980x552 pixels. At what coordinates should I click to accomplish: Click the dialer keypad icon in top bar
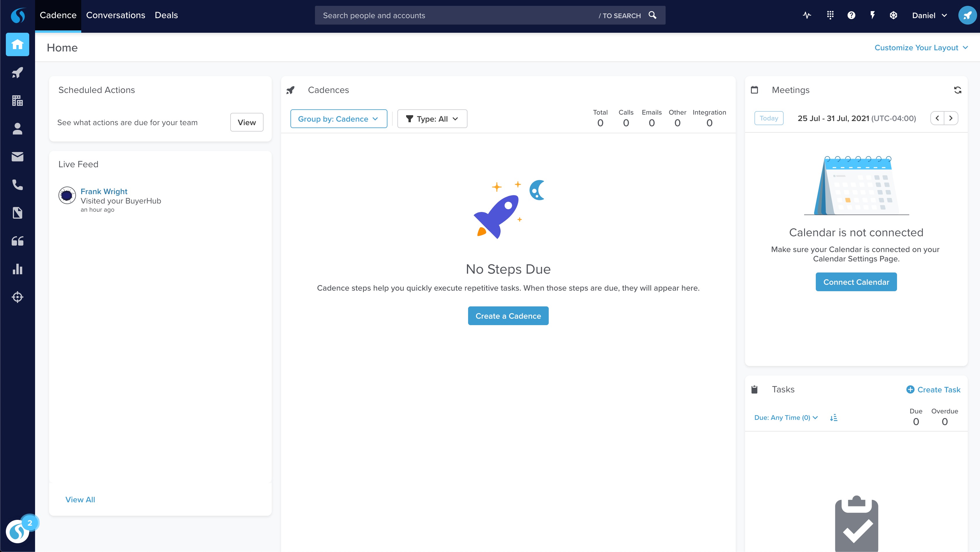830,15
